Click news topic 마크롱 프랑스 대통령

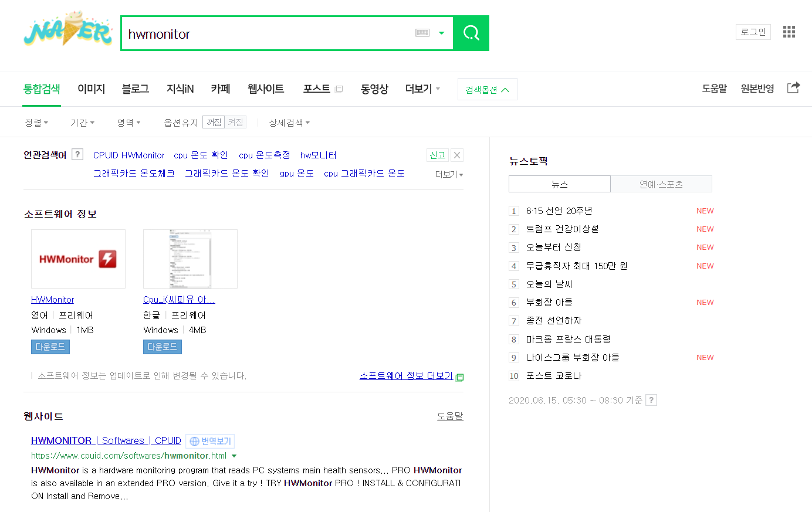568,339
